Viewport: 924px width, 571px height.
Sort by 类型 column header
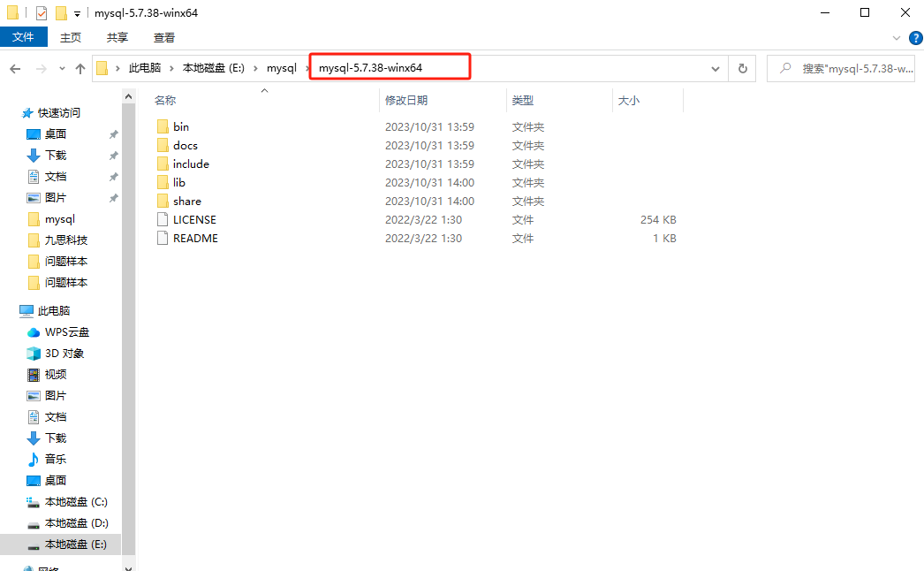(x=523, y=100)
